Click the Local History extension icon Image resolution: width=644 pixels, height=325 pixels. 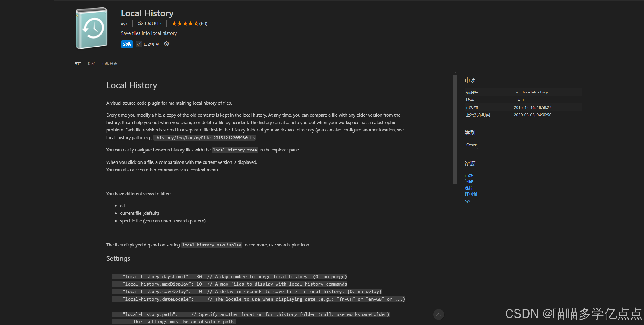[92, 28]
